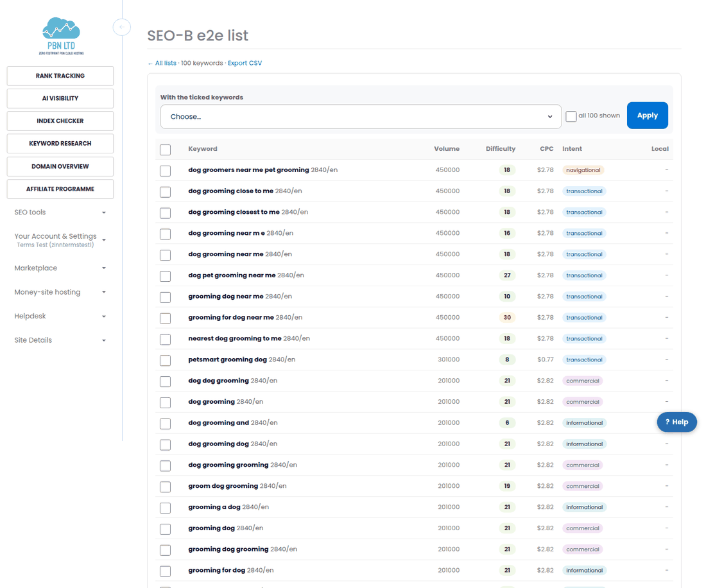Tick checkbox for 'grooming for dog near me'
Image resolution: width=706 pixels, height=588 pixels.
[x=165, y=318]
